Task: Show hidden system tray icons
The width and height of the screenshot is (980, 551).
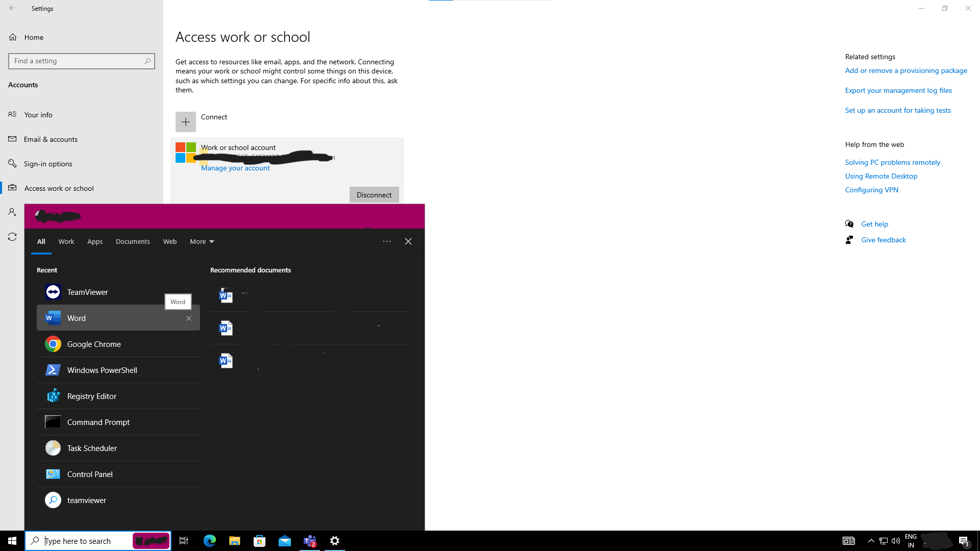Action: (x=871, y=541)
